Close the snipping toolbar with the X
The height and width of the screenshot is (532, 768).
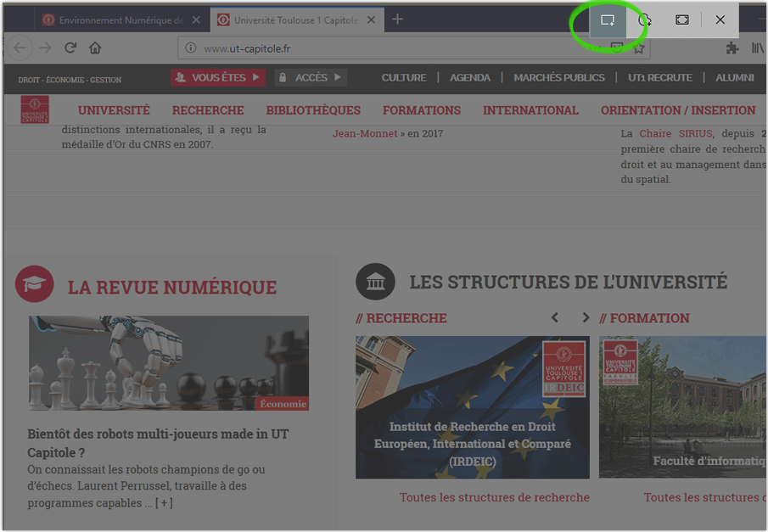pos(720,20)
